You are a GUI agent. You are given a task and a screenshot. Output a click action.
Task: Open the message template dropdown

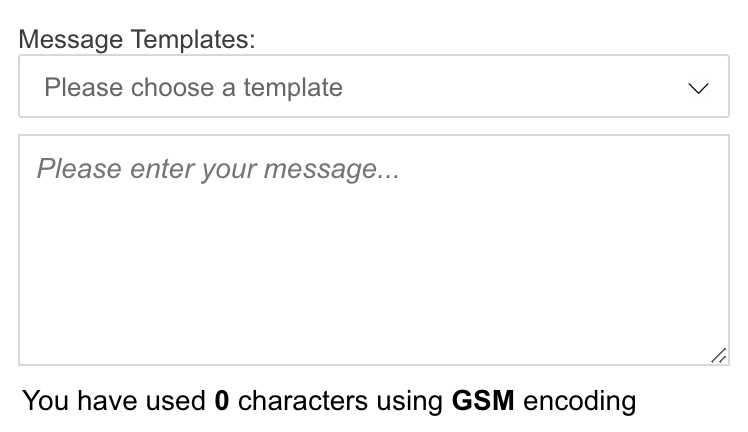(x=373, y=87)
